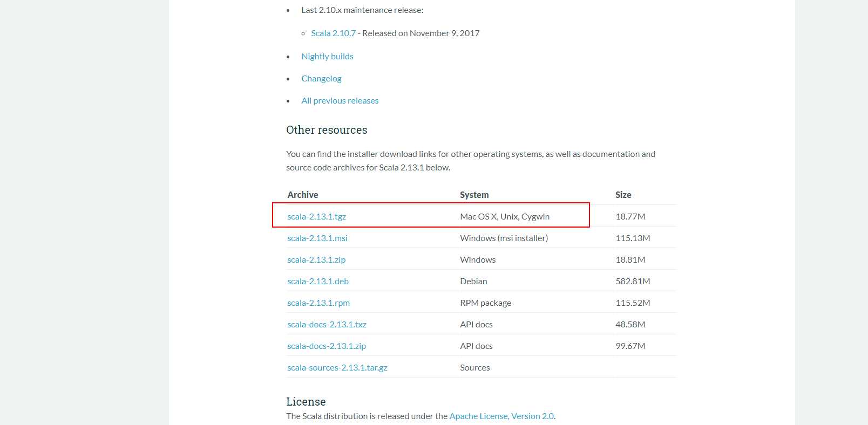Click the Debian system cell
868x425 pixels.
[473, 282]
